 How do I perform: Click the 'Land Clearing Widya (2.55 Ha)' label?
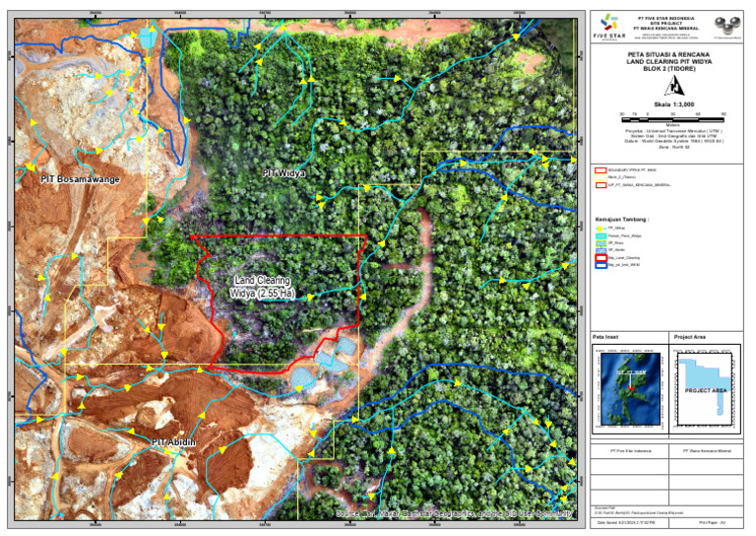(262, 287)
